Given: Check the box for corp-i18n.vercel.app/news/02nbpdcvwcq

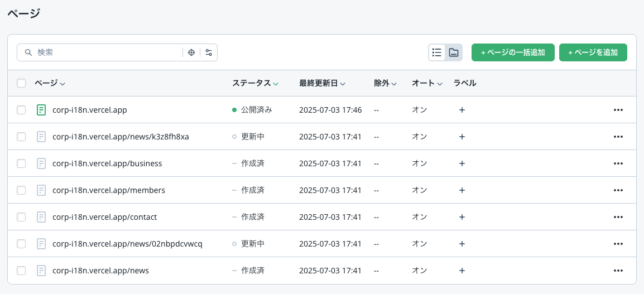Looking at the screenshot, I should [x=21, y=244].
